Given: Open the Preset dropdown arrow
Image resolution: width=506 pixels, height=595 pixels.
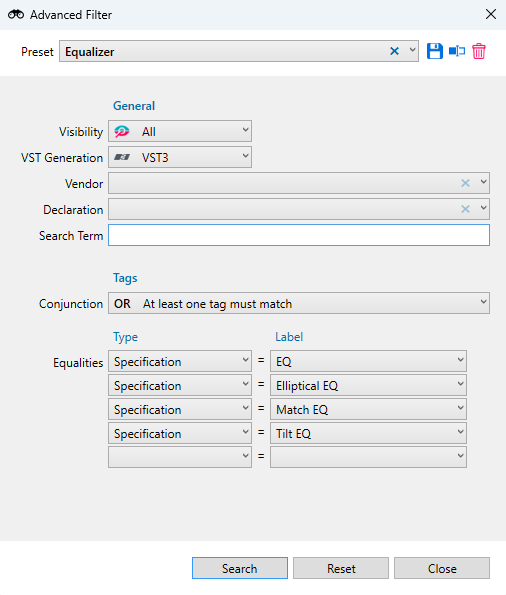Looking at the screenshot, I should pos(412,50).
